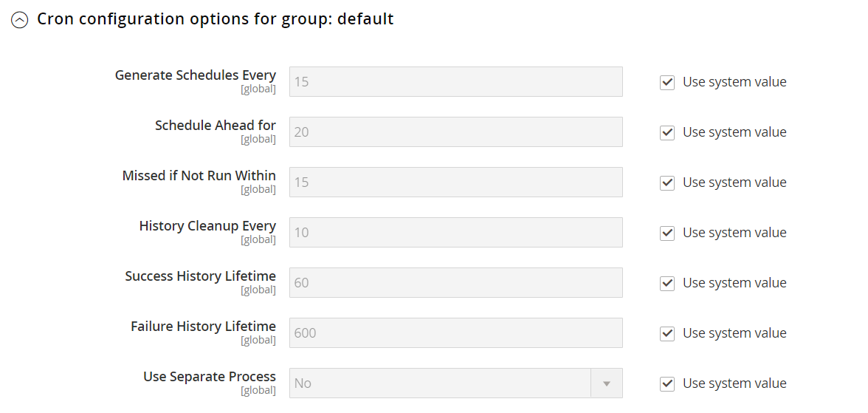Toggle system value for Missed if Not Run Within

(667, 182)
